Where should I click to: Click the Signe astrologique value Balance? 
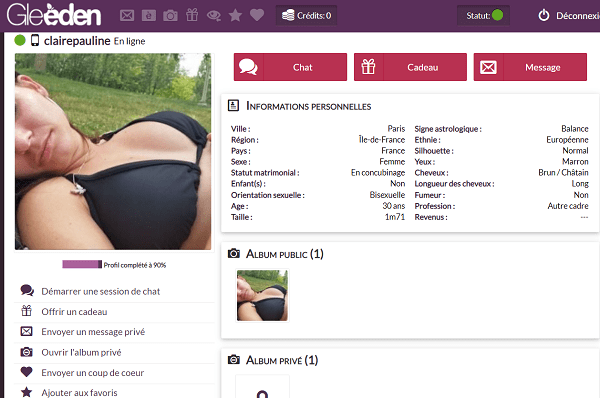pyautogui.click(x=575, y=129)
